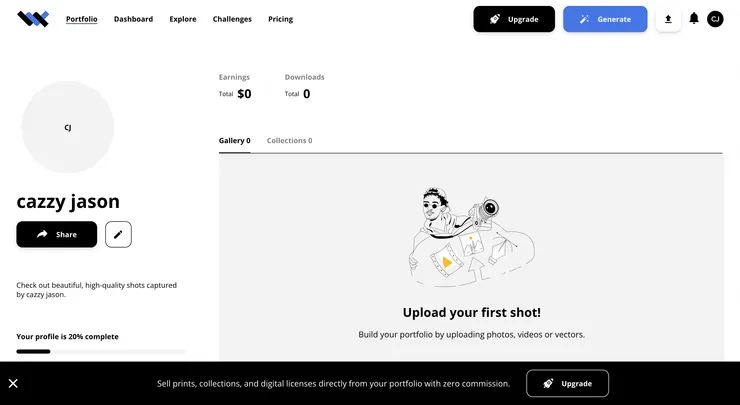Select the Gallery 0 tab
The height and width of the screenshot is (405, 740).
coord(234,141)
